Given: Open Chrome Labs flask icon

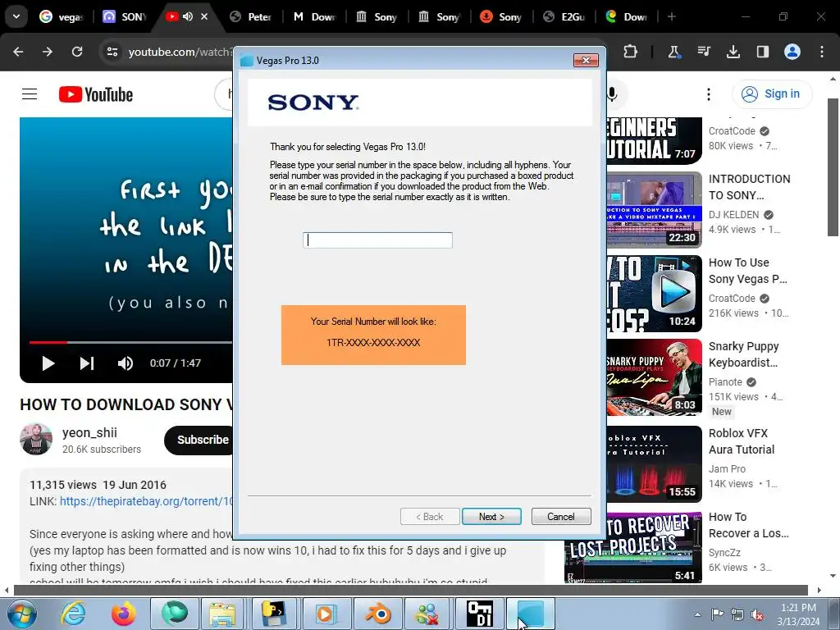Looking at the screenshot, I should [673, 52].
